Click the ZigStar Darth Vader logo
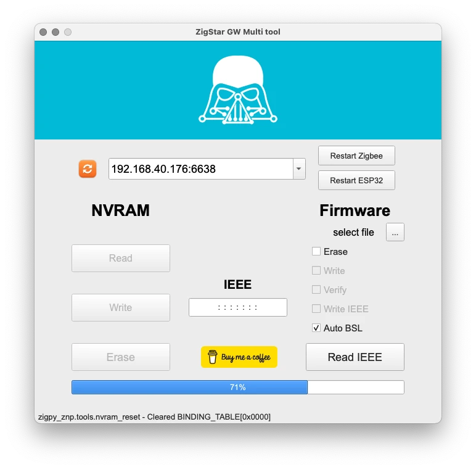The width and height of the screenshot is (476, 469). [x=238, y=90]
